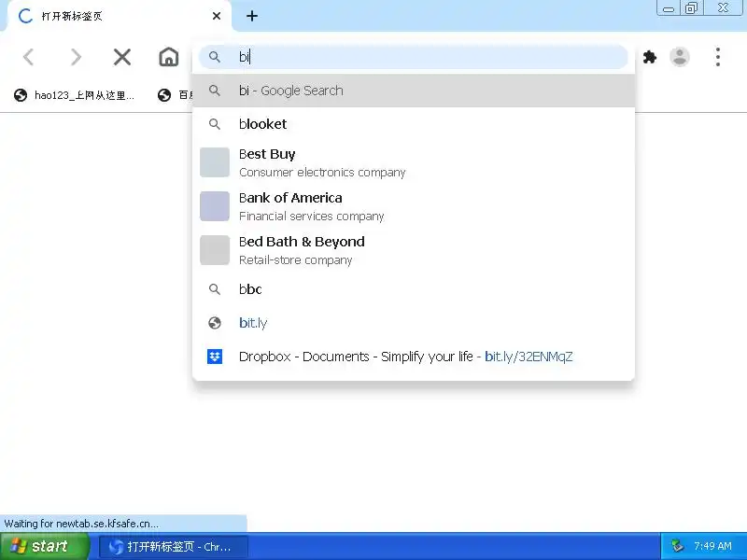The image size is (747, 560).
Task: Click the address bar search magnifier icon
Action: (x=215, y=57)
